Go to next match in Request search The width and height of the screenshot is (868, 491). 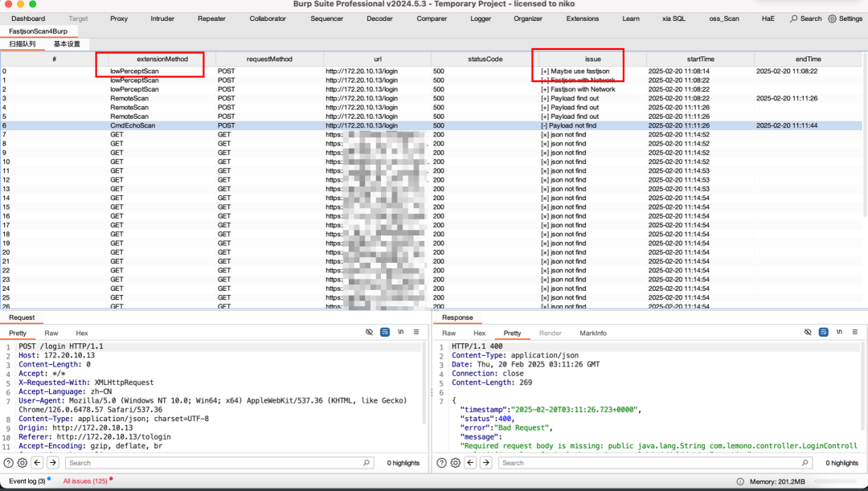(52, 463)
